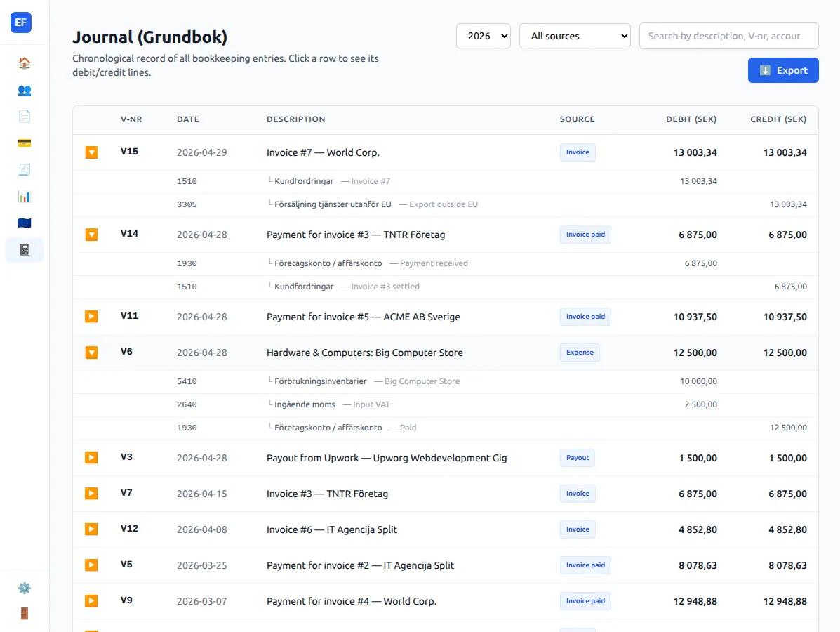Click 'Invoice #6 — IT Agencija Split'
840x632 pixels.
(x=332, y=529)
